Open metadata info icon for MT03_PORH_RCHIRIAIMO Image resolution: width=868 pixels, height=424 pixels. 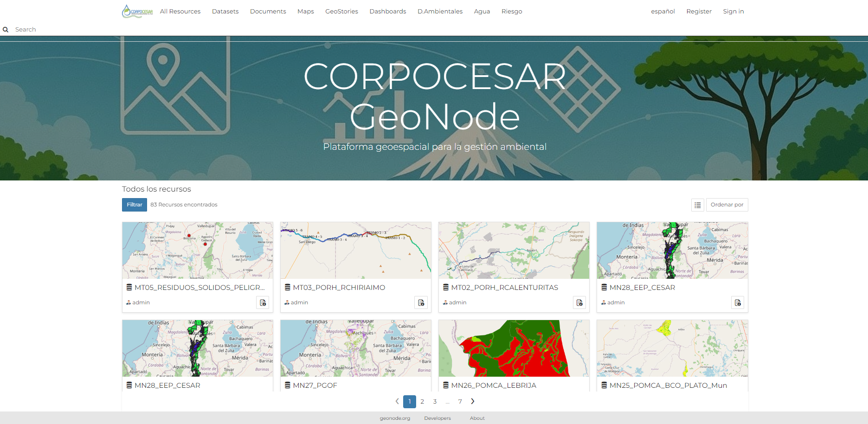pos(421,302)
